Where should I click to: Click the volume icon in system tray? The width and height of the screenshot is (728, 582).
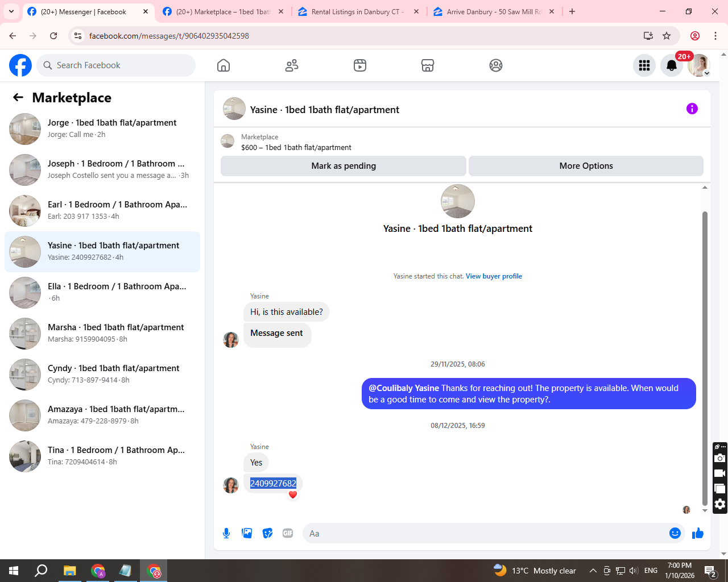(634, 571)
